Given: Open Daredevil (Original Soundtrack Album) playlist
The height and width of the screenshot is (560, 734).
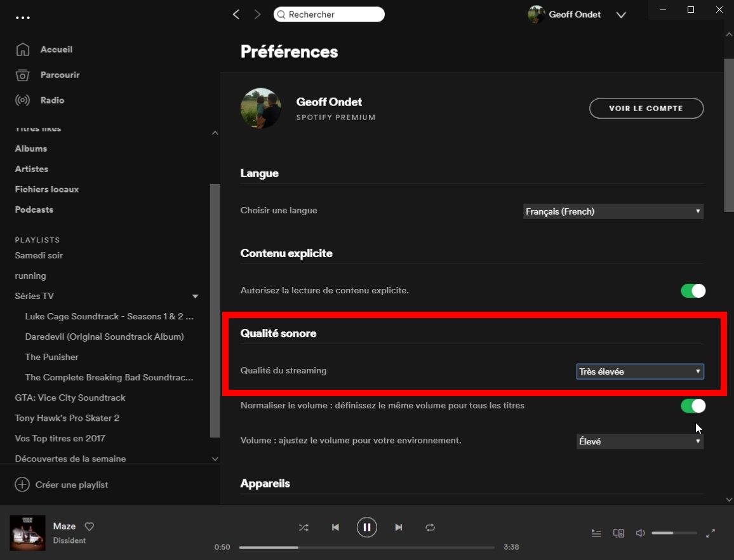Looking at the screenshot, I should click(104, 337).
